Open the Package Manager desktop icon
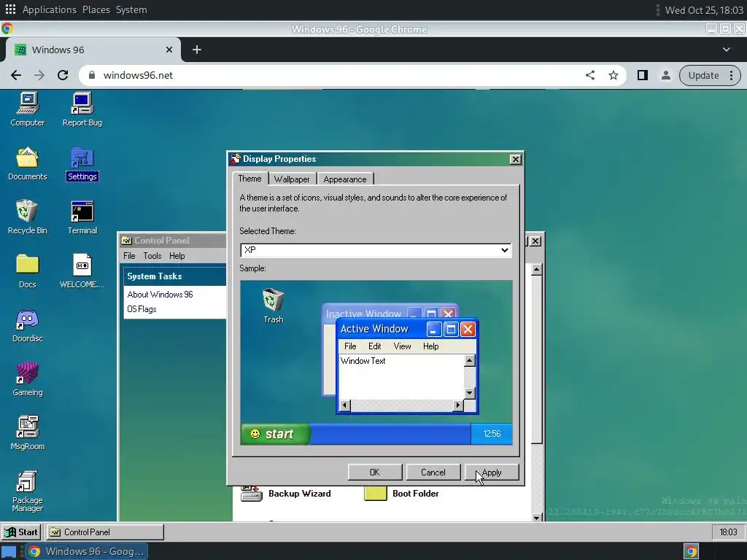The image size is (747, 560). coord(28,491)
